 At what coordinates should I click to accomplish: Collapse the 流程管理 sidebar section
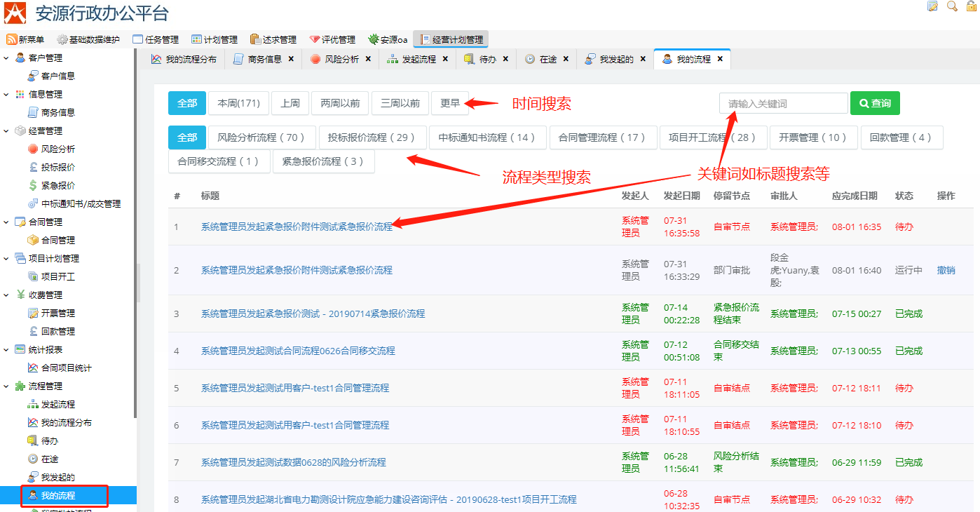6,386
